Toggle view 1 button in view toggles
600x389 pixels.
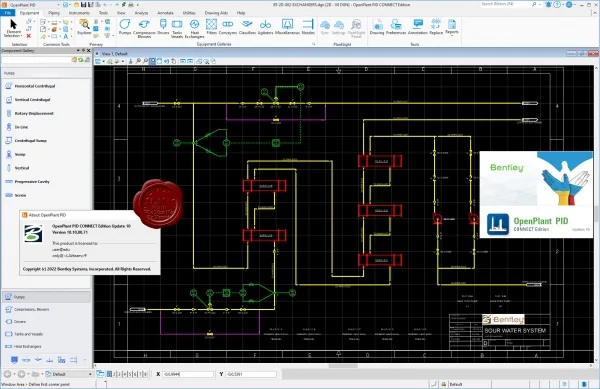coord(109,374)
